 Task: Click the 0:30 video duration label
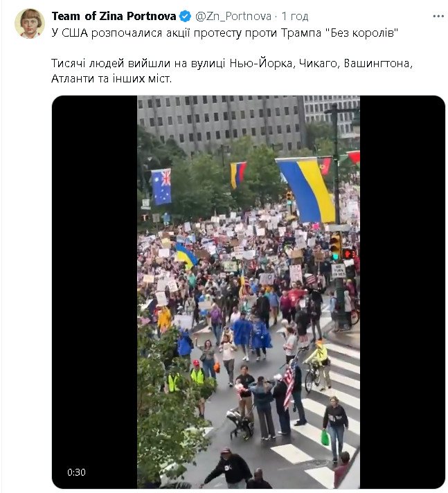point(76,472)
